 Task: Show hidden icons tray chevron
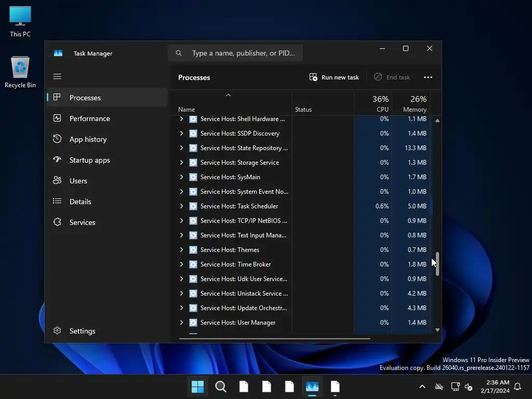(422, 387)
